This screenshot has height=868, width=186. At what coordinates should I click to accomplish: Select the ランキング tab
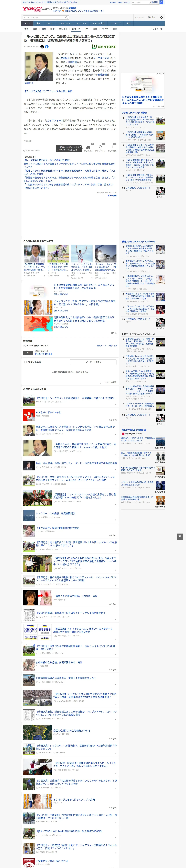[115, 24]
